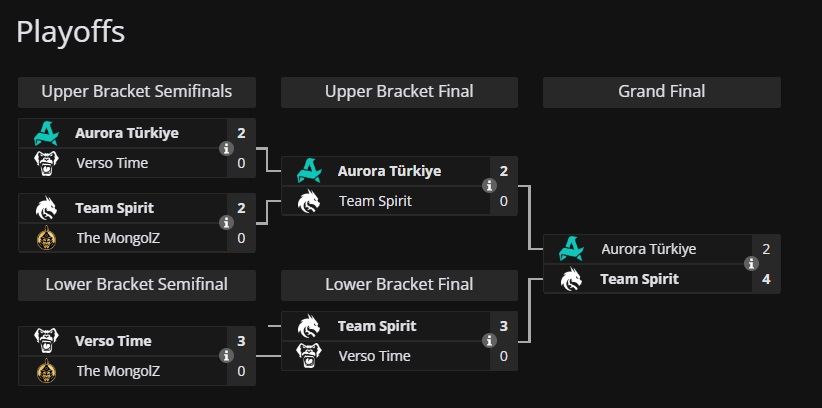
Task: Show match details for Upper Bracket Final
Action: coord(488,186)
